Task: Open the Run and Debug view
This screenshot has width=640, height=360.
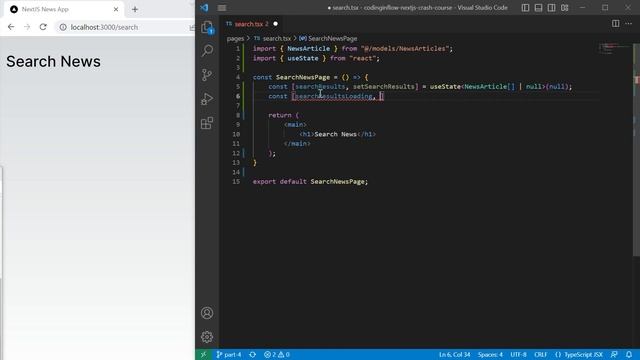Action: (207, 99)
